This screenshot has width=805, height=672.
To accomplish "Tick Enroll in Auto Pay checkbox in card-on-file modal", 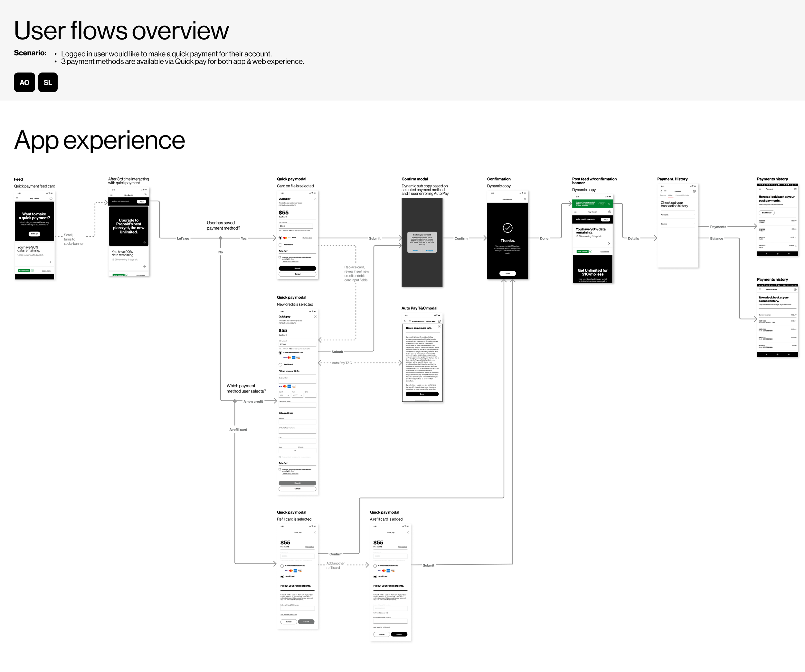I will click(280, 258).
